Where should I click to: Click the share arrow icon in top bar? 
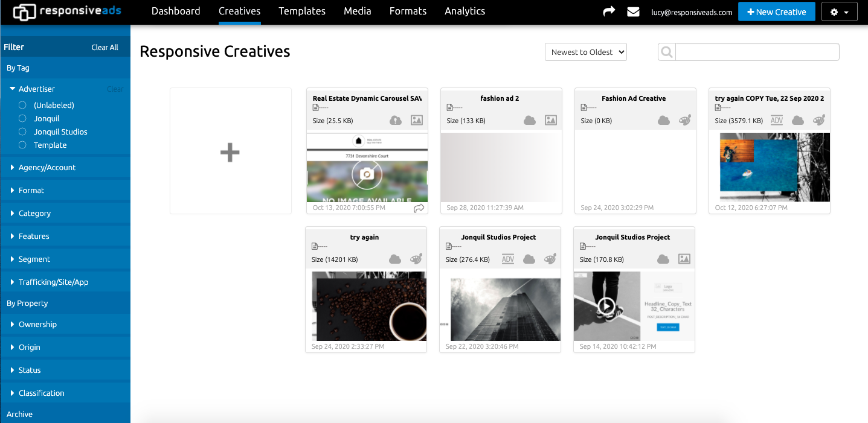coord(609,11)
